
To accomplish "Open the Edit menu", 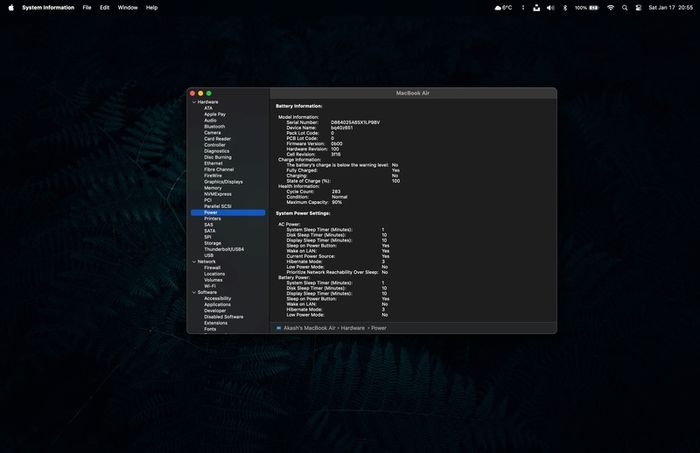I will (104, 8).
